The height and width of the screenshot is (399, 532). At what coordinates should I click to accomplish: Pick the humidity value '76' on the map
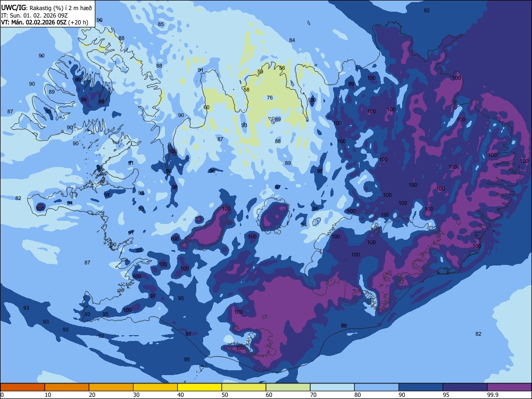pos(270,98)
